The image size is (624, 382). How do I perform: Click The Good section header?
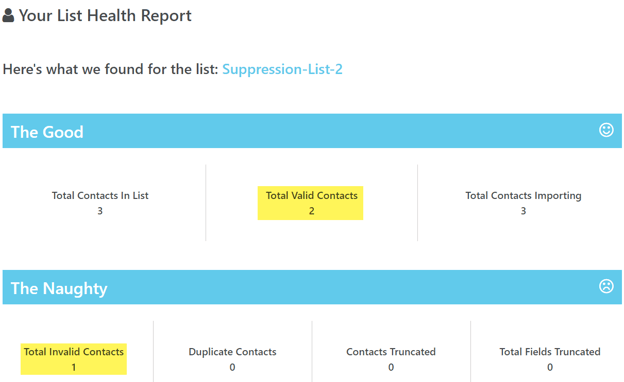coord(312,131)
